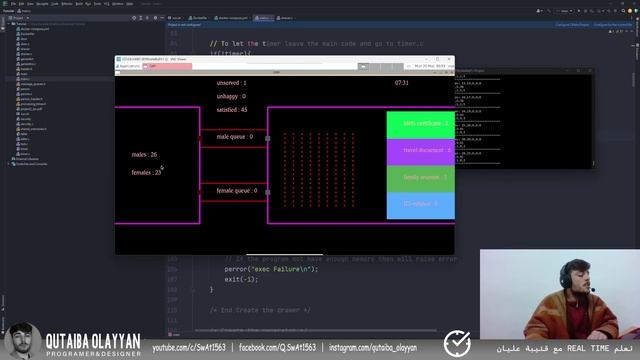Click the locate-file target icon in Project panel
Viewport: 640px width, 360px height.
coord(134,18)
